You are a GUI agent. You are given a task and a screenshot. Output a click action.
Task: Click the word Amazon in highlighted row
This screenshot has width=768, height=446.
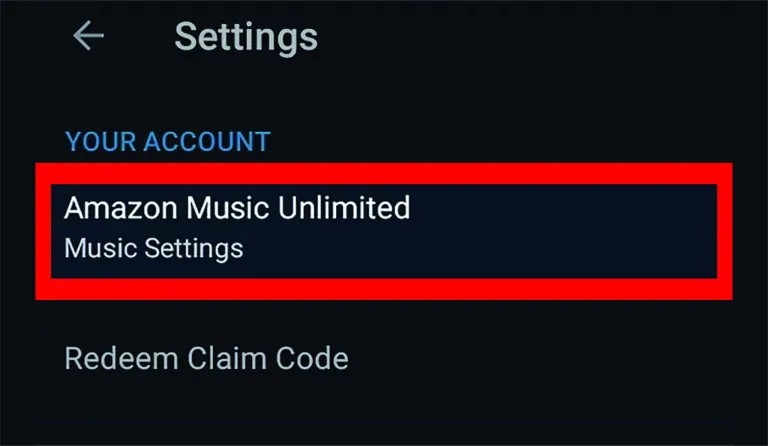point(120,208)
